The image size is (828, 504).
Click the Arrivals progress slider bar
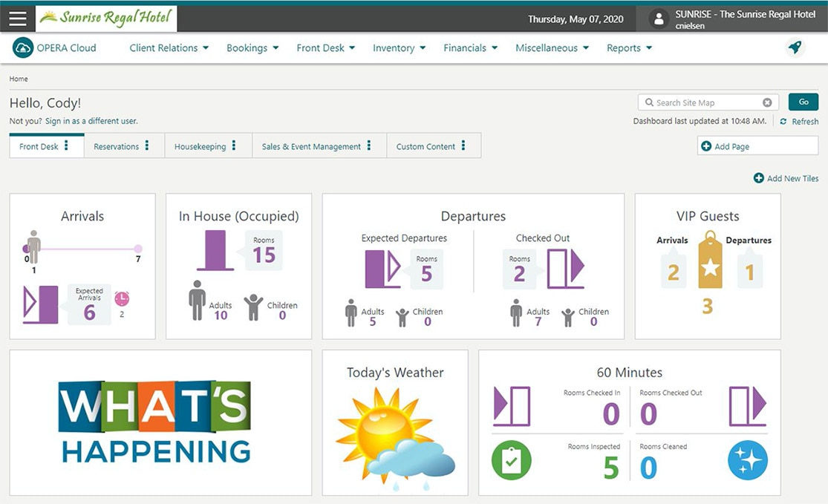tap(82, 249)
